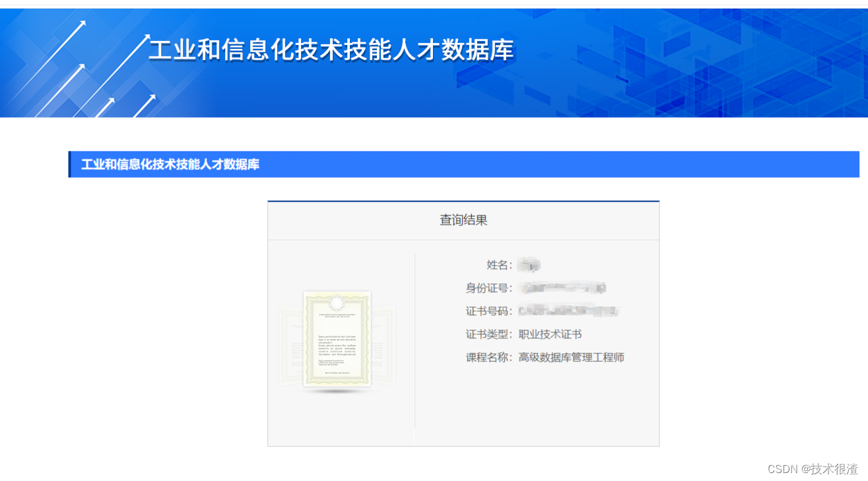
Task: Click the 课程名称 field label
Action: coord(489,357)
